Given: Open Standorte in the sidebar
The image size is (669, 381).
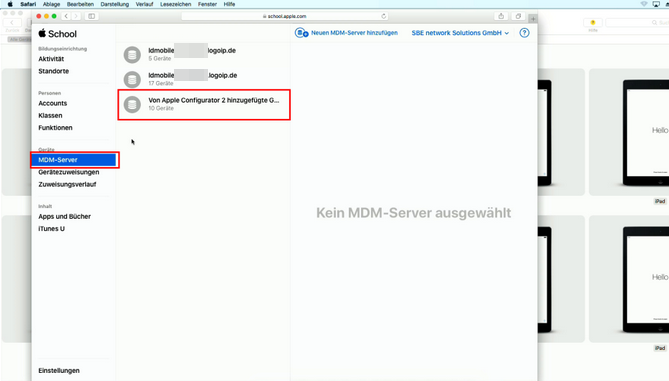Looking at the screenshot, I should click(54, 71).
